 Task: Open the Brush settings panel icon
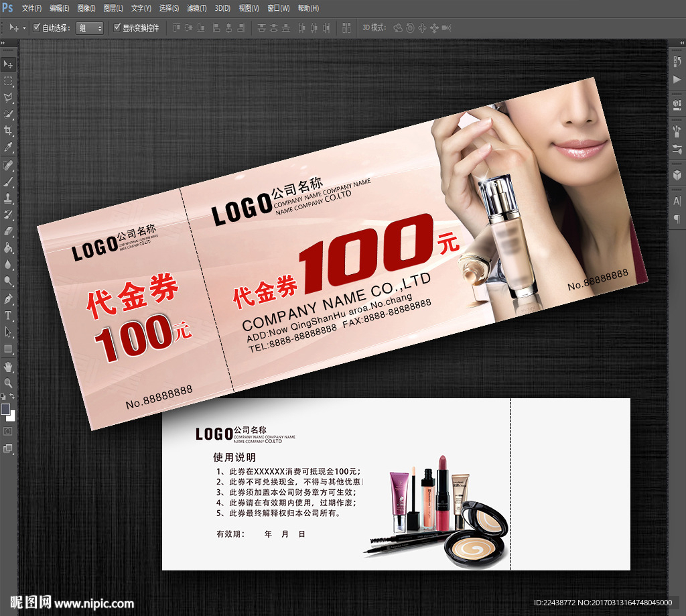pyautogui.click(x=677, y=131)
